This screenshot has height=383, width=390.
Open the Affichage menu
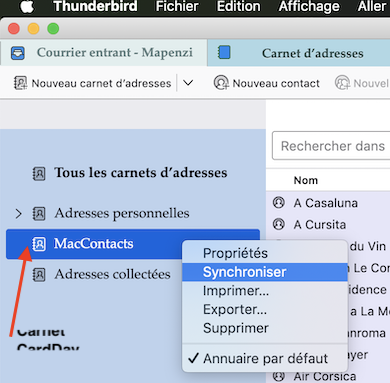coord(309,6)
